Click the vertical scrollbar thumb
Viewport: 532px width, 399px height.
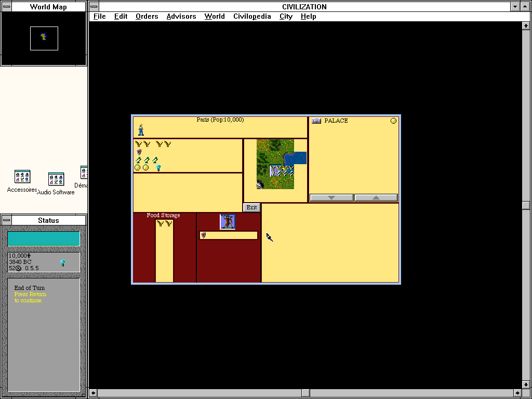[x=526, y=205]
